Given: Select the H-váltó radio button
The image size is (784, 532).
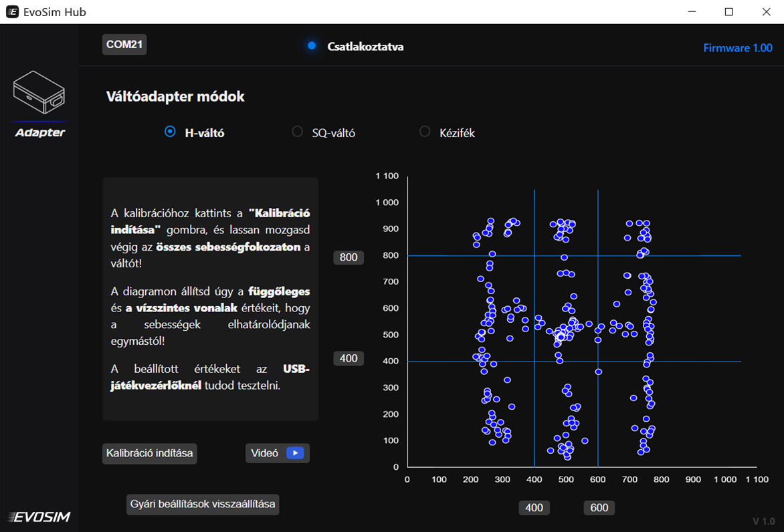Looking at the screenshot, I should coord(170,132).
